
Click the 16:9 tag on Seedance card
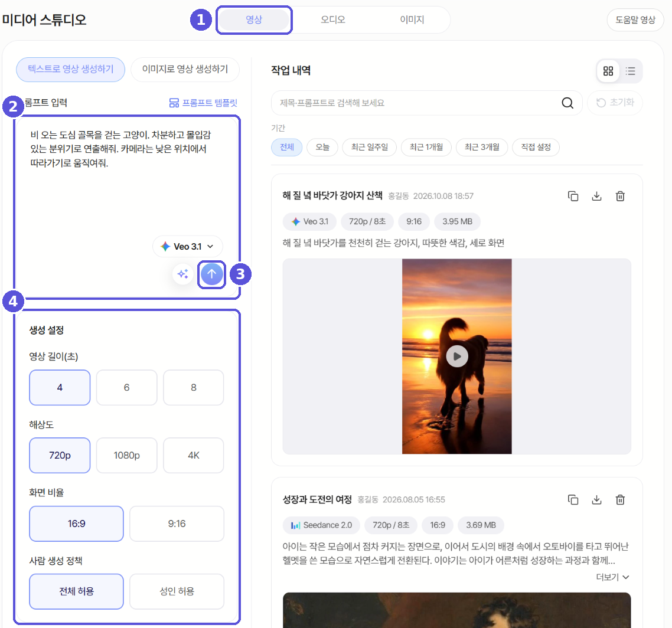438,525
